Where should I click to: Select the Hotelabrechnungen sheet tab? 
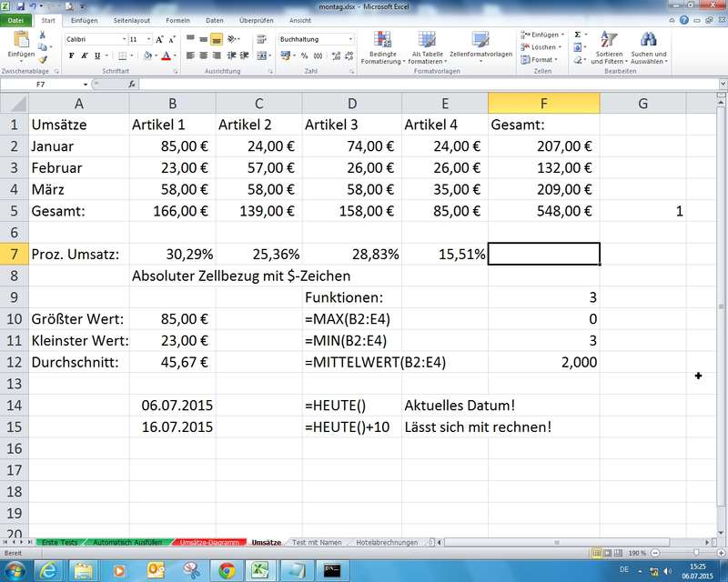(387, 542)
